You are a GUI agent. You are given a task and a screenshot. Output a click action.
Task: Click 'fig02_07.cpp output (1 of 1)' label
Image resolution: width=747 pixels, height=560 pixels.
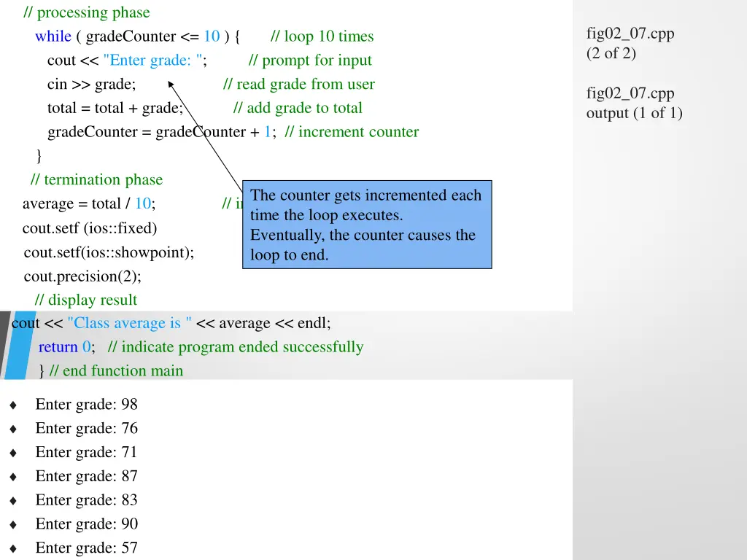(634, 104)
